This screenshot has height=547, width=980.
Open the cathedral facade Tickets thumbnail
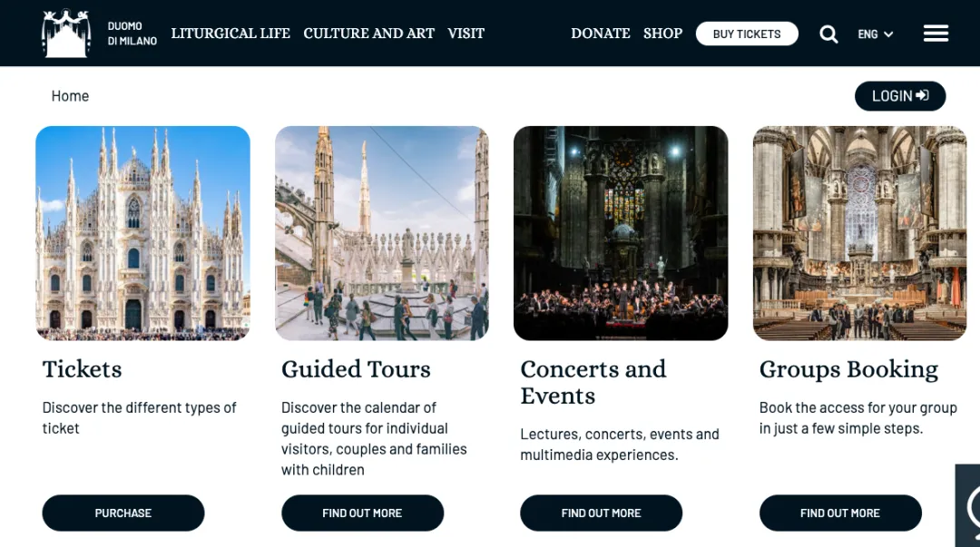tap(143, 233)
